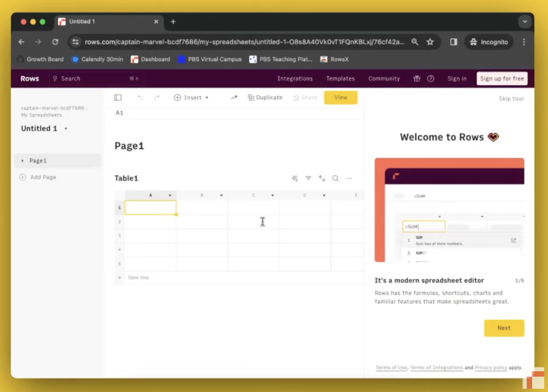Expand the Page1 tree item arrow
The image size is (548, 392).
click(x=23, y=161)
